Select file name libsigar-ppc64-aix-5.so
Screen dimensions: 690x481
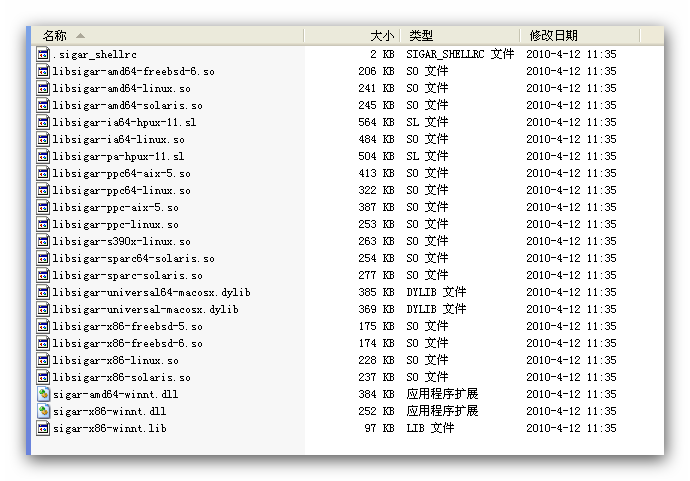121,173
